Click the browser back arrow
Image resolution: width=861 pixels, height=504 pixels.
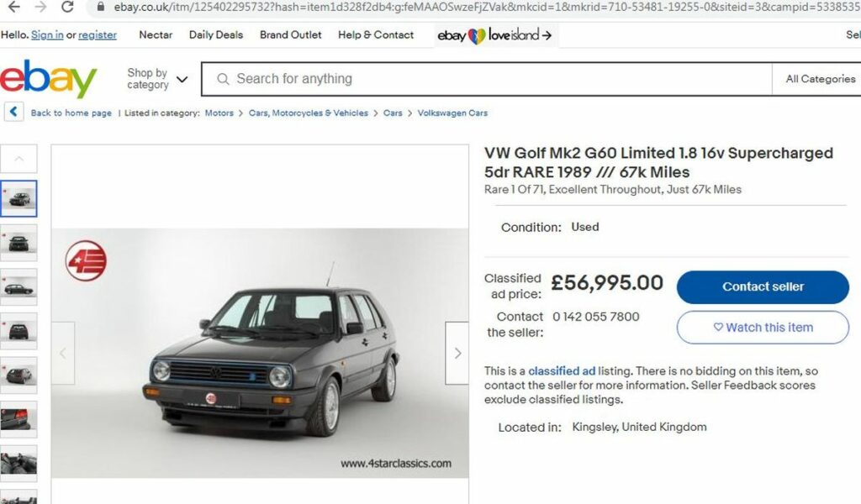click(14, 7)
